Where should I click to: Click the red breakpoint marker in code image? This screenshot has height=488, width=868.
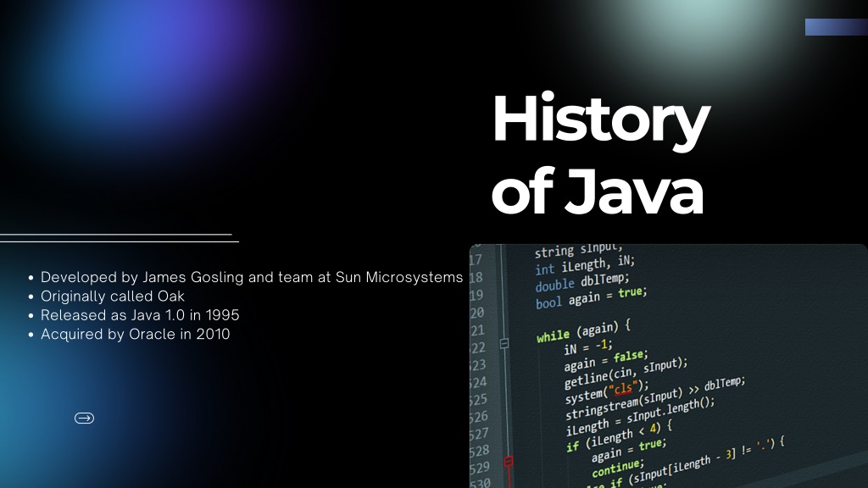509,462
